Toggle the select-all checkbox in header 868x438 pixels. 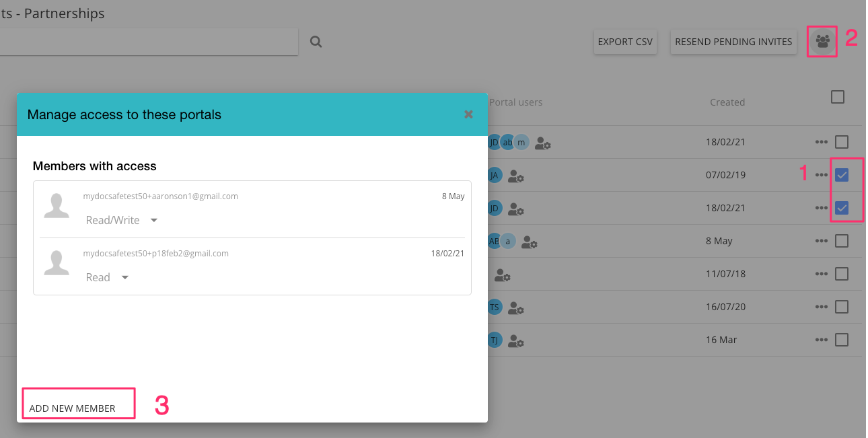click(x=837, y=97)
